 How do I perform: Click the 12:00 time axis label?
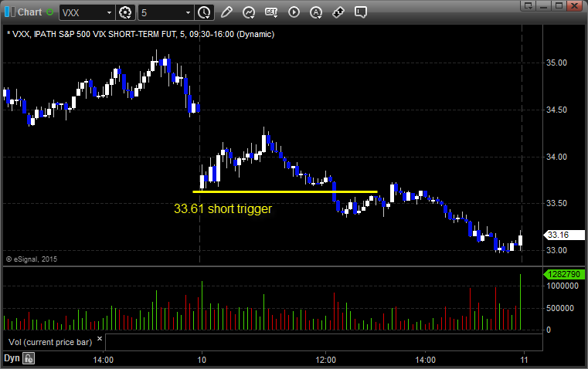325,360
